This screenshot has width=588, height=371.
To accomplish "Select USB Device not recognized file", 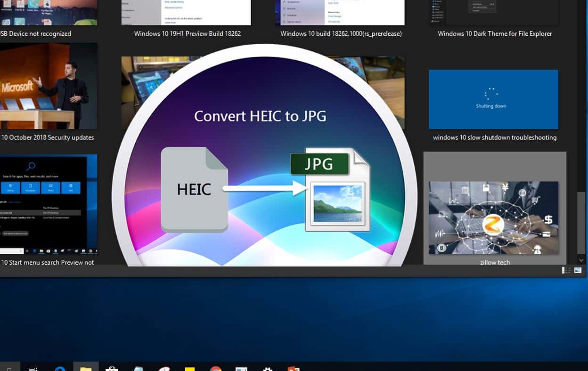I will pos(36,34).
